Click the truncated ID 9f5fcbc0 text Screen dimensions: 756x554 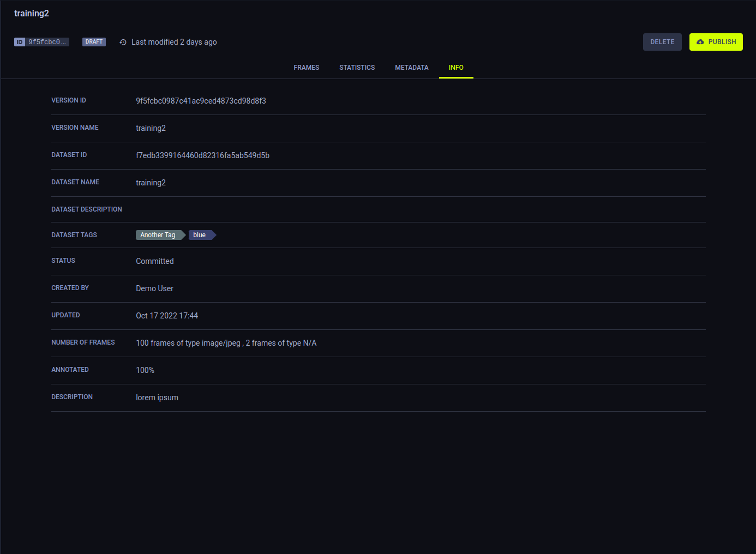[47, 42]
